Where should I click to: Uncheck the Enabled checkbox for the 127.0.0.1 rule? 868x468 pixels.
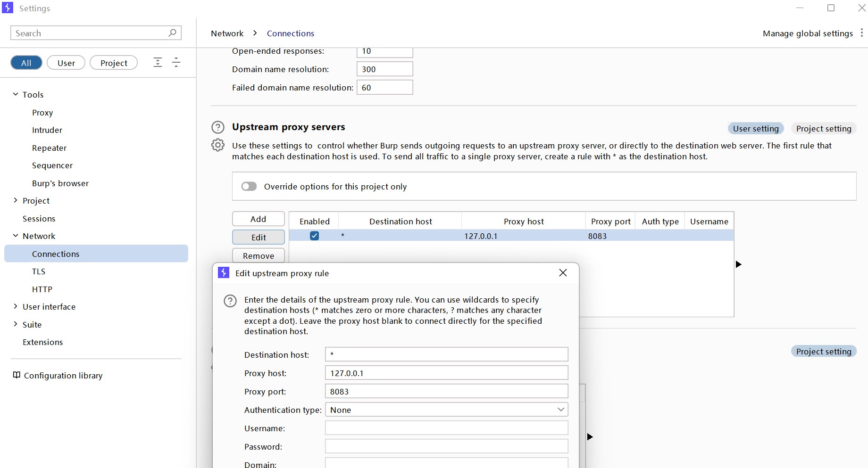pos(314,236)
